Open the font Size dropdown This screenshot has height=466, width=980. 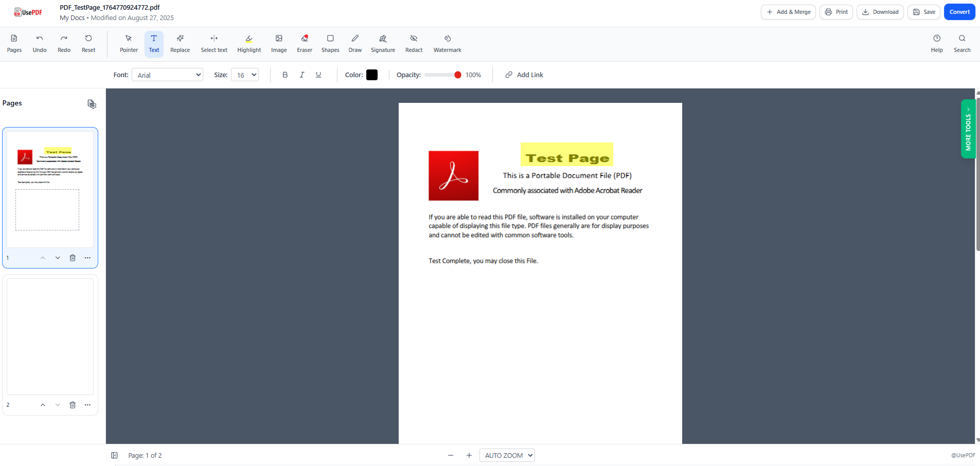click(245, 75)
